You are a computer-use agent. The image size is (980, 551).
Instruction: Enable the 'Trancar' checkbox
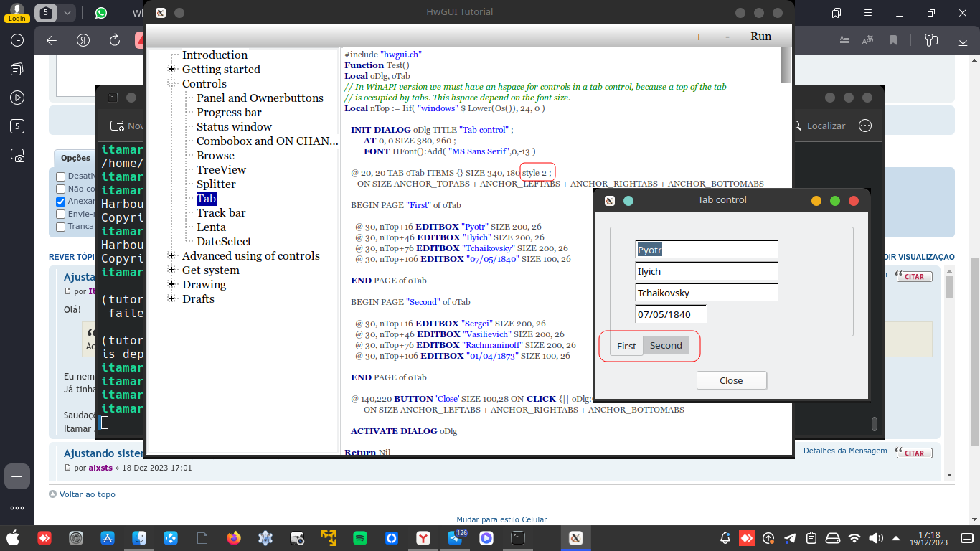(x=61, y=227)
